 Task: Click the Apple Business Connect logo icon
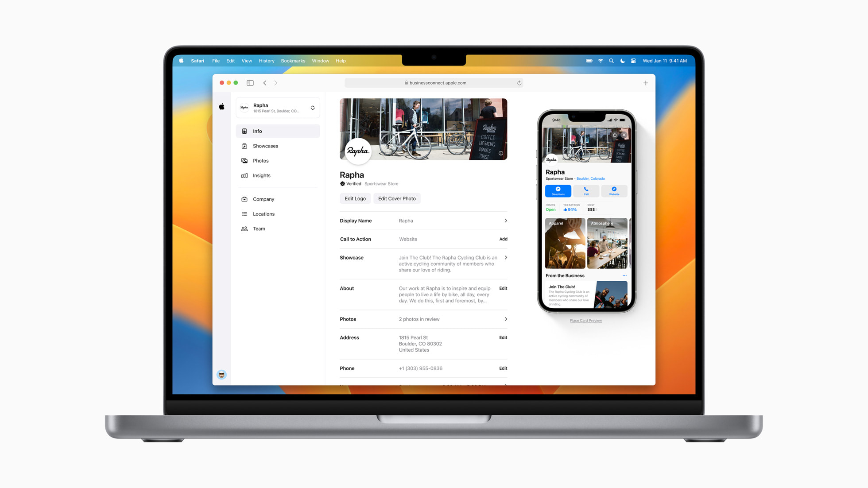tap(222, 107)
